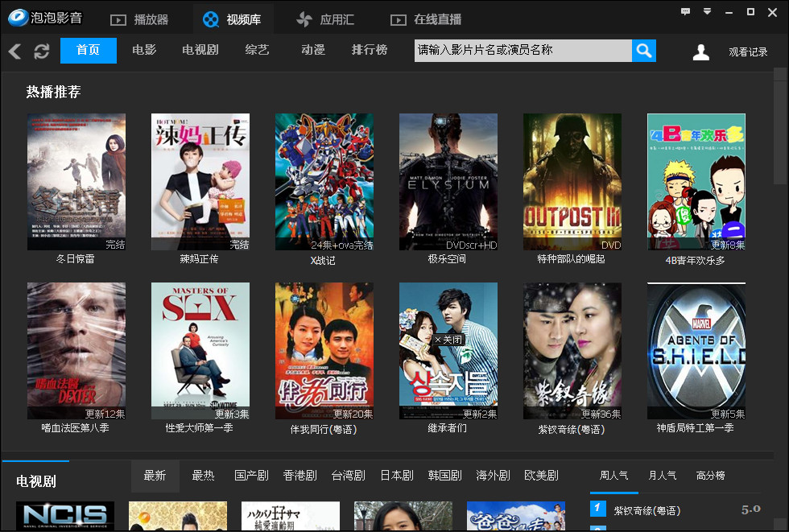The height and width of the screenshot is (532, 789).
Task: Select the 香港剧 filter tab
Action: 299,476
